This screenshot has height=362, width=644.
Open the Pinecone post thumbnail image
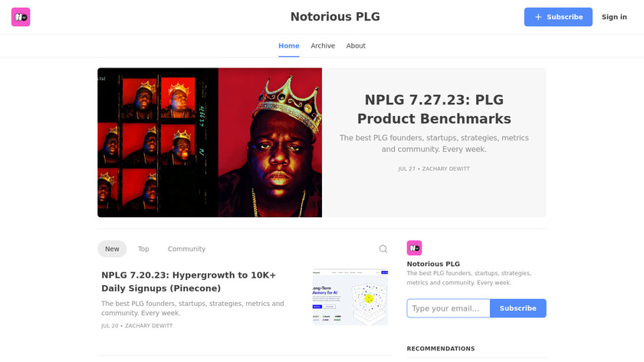pos(350,297)
